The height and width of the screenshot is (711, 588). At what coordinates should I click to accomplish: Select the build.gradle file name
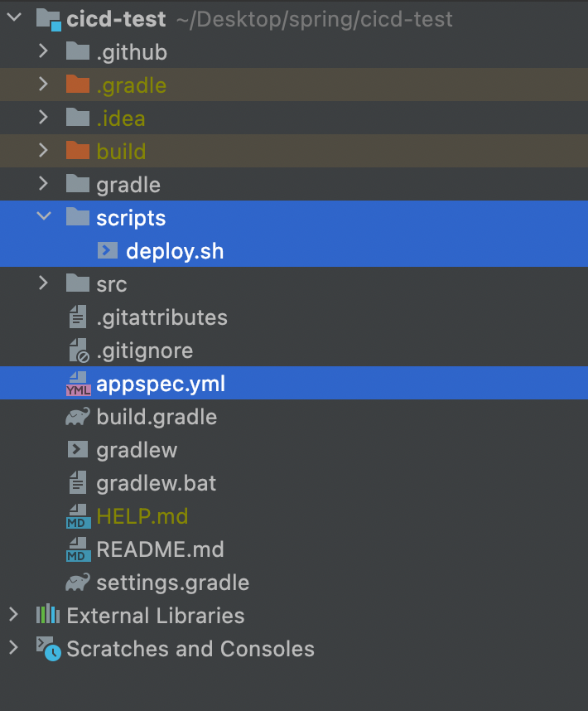tap(157, 417)
